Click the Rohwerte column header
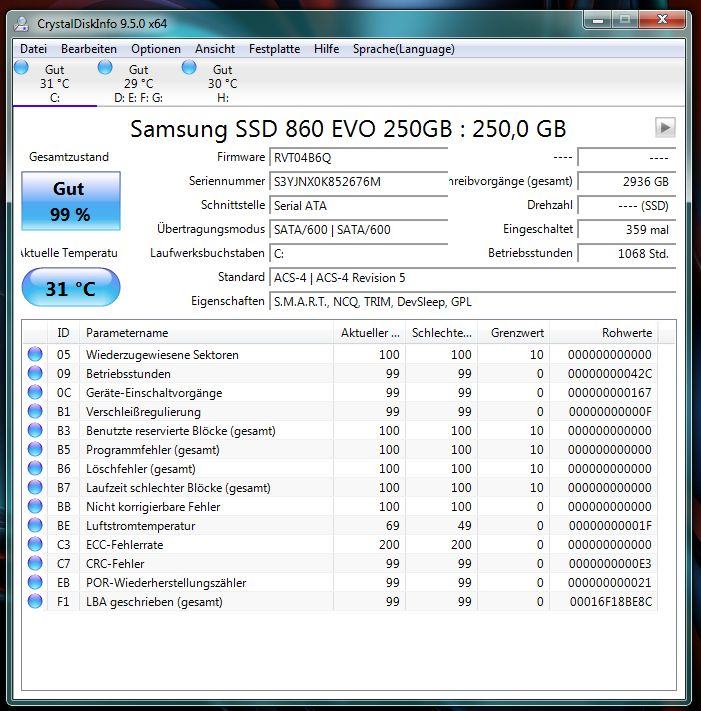Image resolution: width=701 pixels, height=711 pixels. pyautogui.click(x=604, y=333)
